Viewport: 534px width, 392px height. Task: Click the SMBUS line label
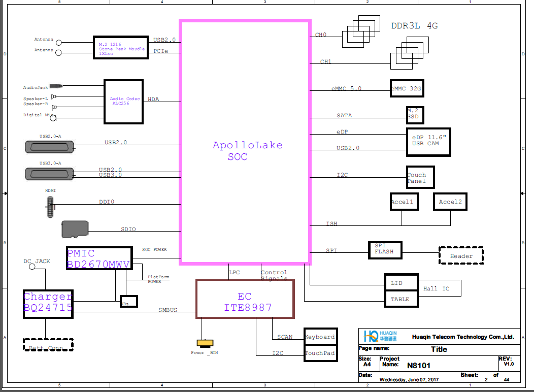point(168,310)
